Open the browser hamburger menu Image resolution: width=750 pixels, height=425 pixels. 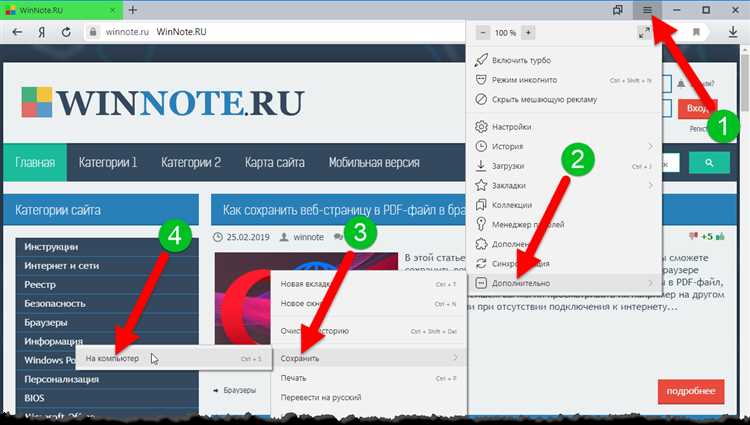(647, 10)
